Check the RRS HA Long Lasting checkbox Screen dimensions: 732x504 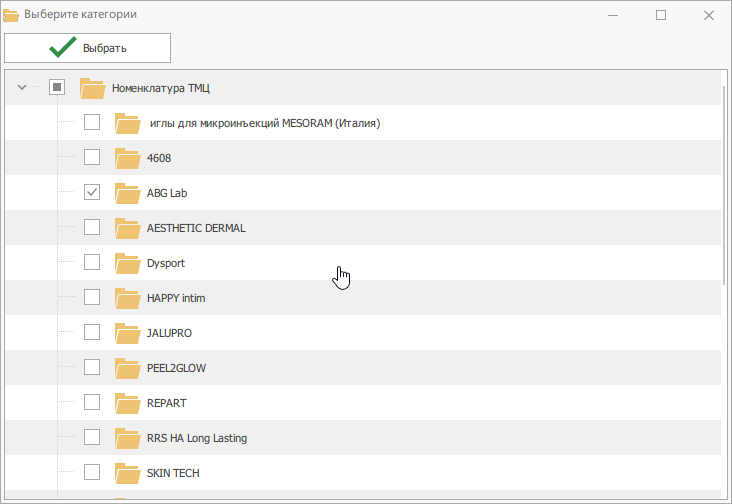[x=92, y=437]
